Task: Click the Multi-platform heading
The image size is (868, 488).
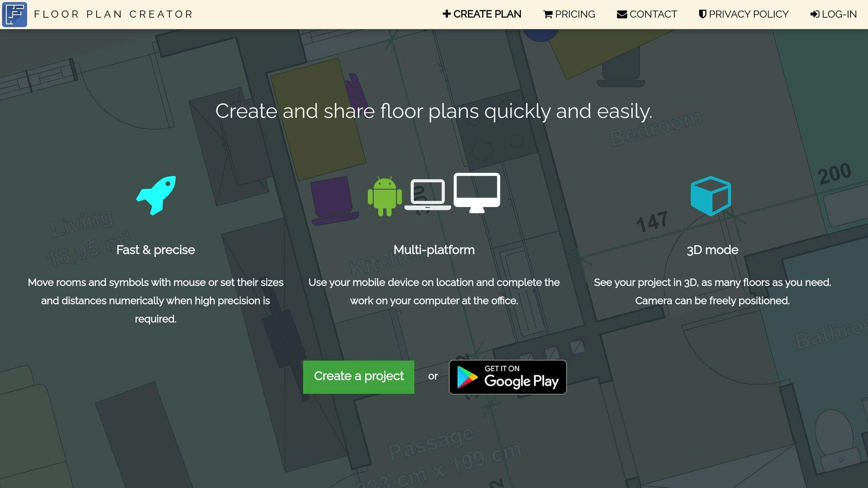Action: 434,250
